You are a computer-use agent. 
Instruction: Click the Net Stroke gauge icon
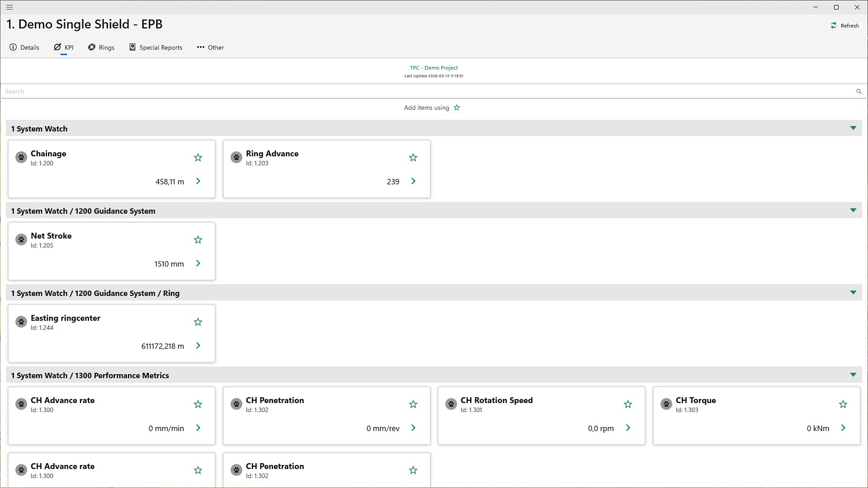tap(21, 239)
